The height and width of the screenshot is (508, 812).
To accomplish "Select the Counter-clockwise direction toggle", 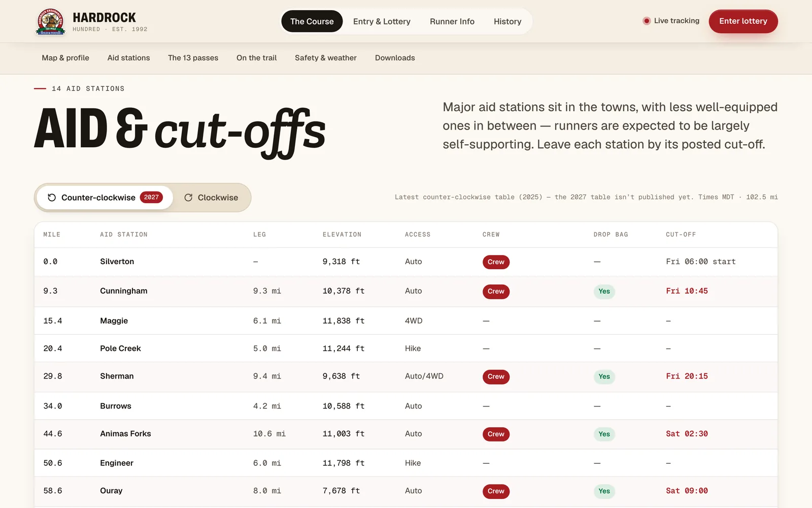I will tap(105, 198).
